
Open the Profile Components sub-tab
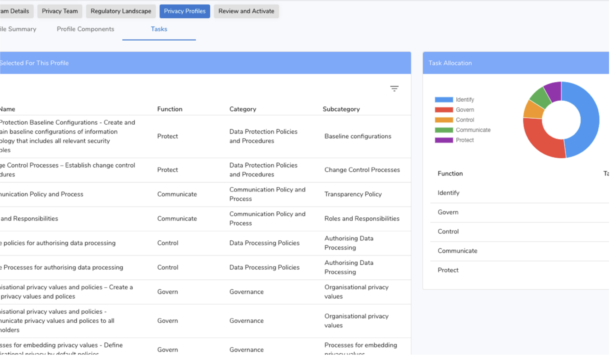point(85,29)
